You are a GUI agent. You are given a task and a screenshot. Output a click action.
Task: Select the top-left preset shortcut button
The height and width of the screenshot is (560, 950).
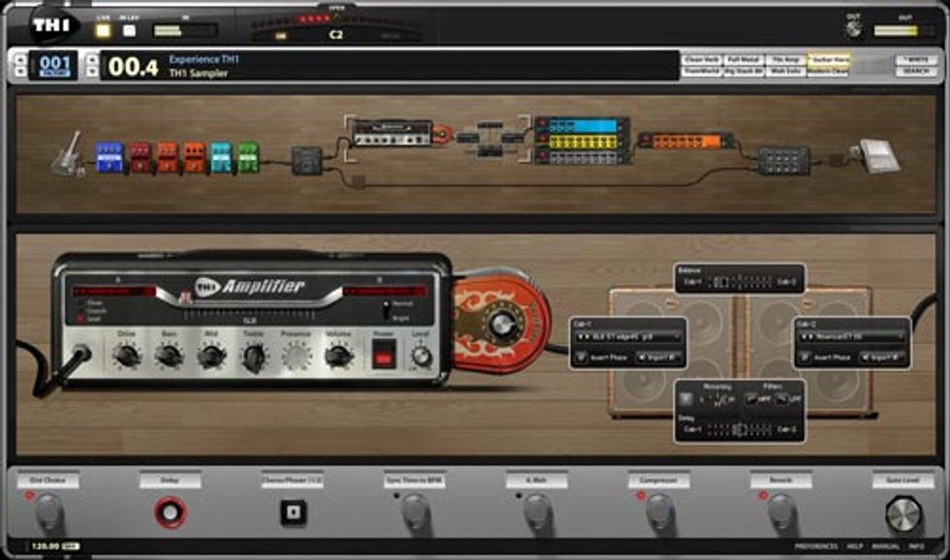(702, 60)
